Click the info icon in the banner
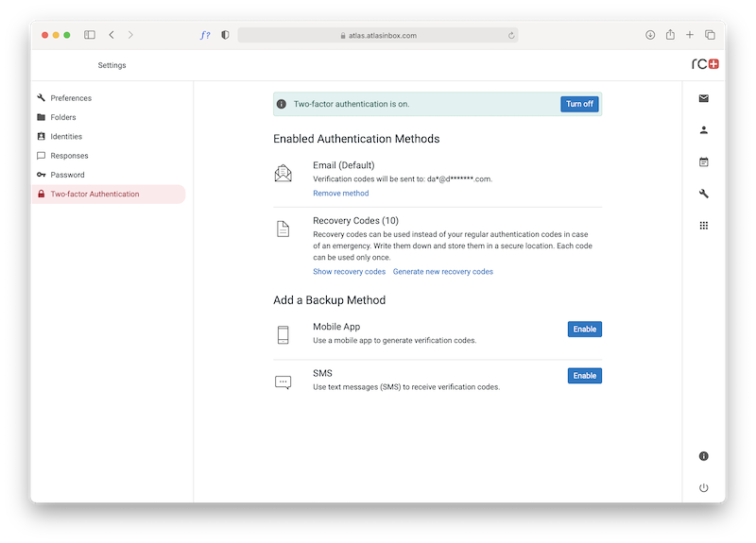Image resolution: width=756 pixels, height=543 pixels. (x=282, y=104)
